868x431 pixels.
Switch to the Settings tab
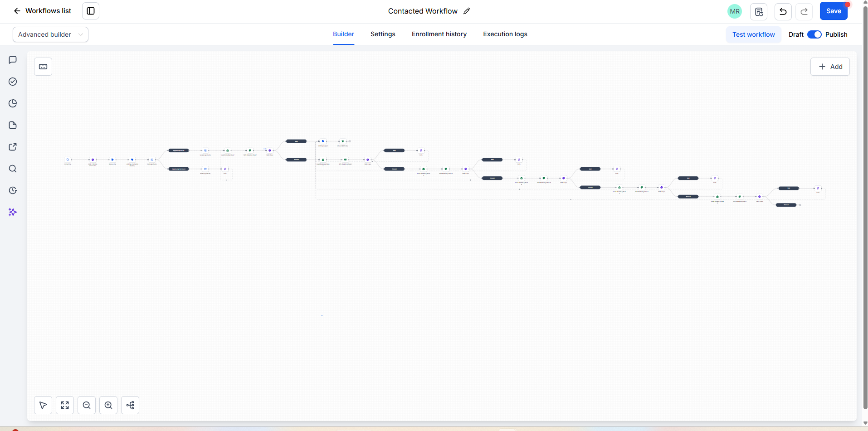pyautogui.click(x=383, y=34)
